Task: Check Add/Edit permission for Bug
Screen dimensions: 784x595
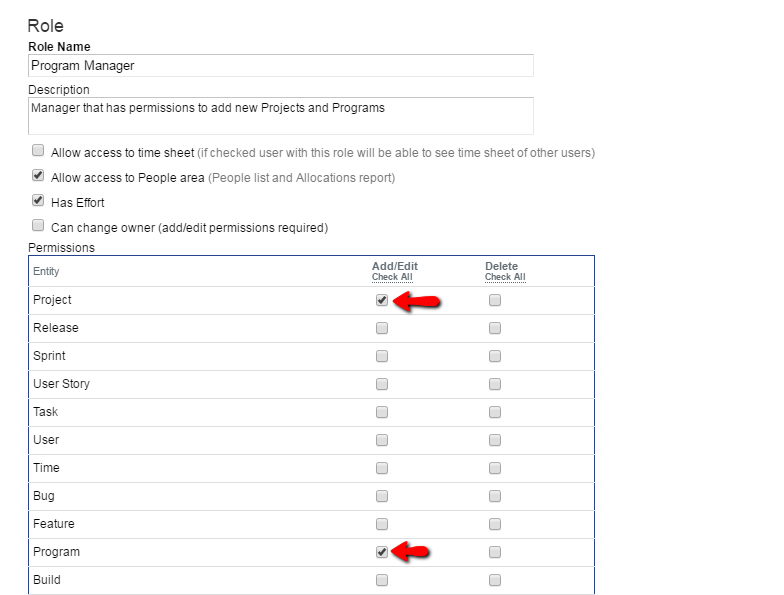Action: click(x=382, y=496)
